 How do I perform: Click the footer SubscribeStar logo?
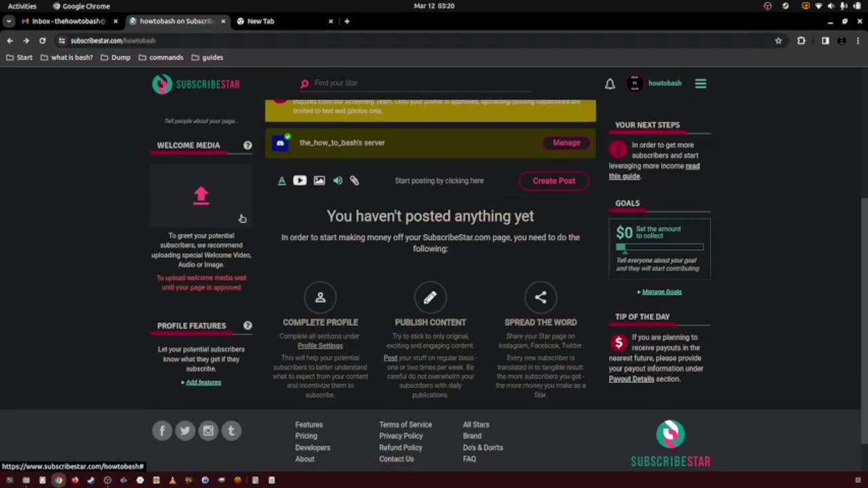point(671,444)
